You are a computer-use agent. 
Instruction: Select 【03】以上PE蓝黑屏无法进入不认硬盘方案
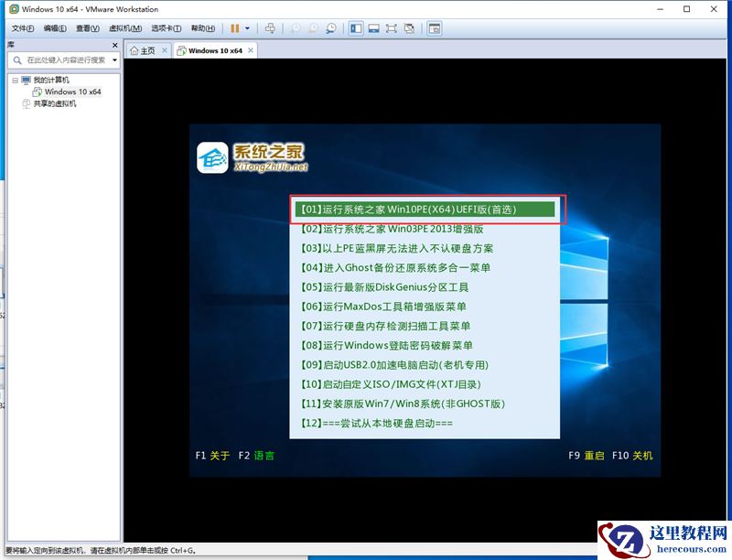coord(397,248)
